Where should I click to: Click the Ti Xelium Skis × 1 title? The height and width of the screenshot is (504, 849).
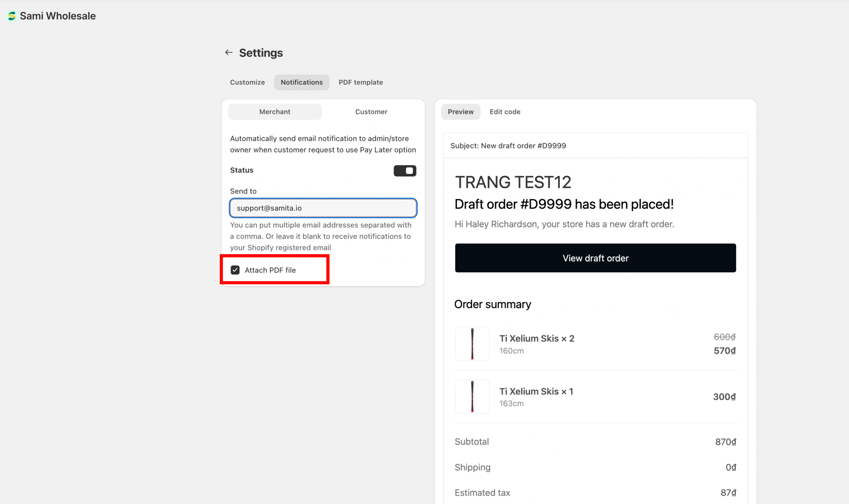point(536,391)
